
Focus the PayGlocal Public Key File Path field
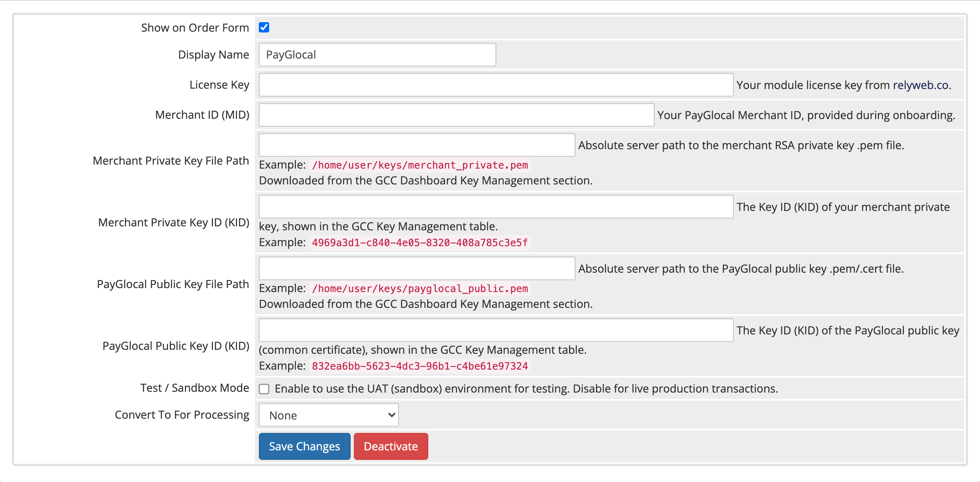pyautogui.click(x=417, y=268)
